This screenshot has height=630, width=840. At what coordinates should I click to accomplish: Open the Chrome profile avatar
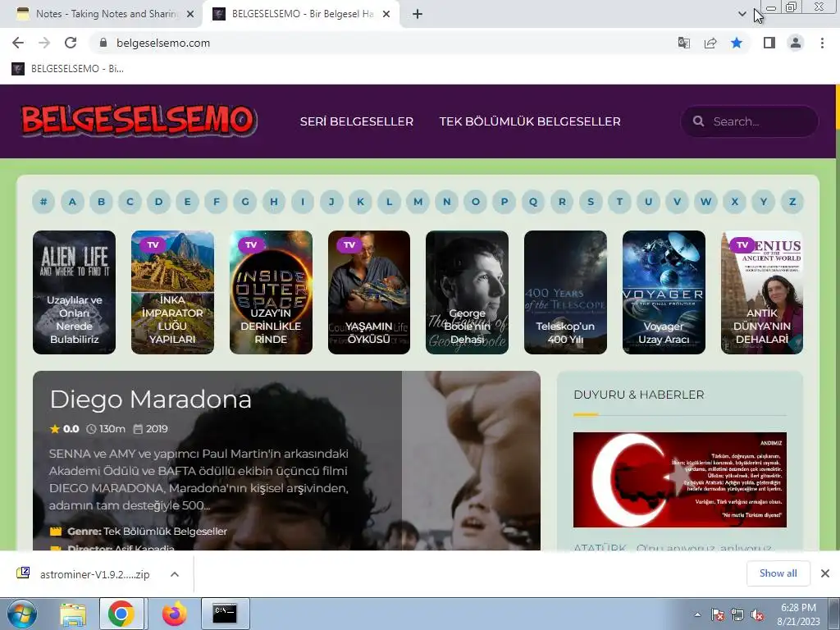coord(796,43)
